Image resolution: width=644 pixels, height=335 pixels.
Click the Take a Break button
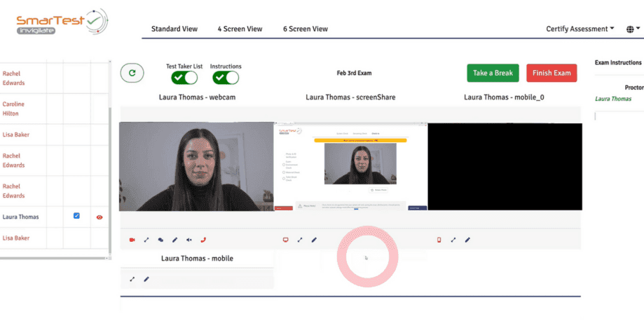coord(493,73)
